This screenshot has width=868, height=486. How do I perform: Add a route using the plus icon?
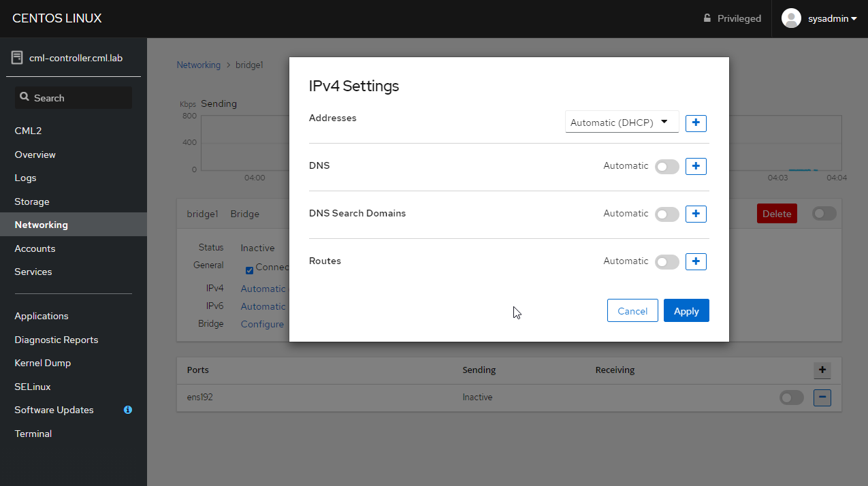[x=695, y=261]
